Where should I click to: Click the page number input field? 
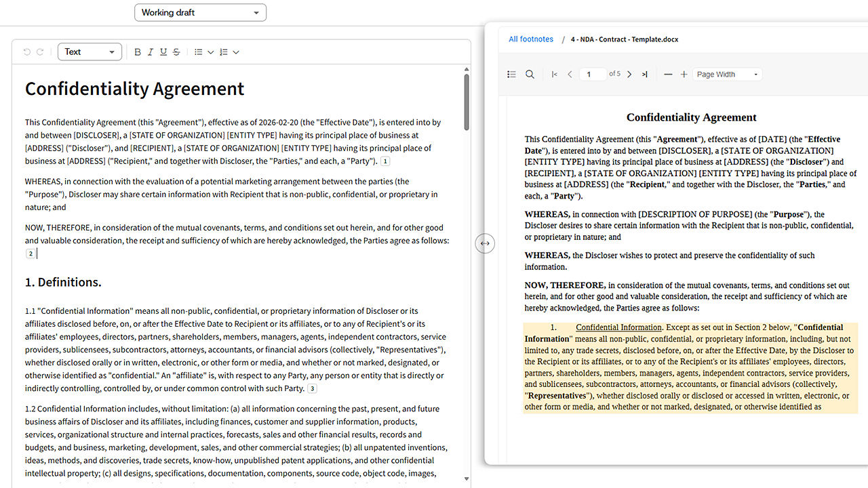[593, 75]
